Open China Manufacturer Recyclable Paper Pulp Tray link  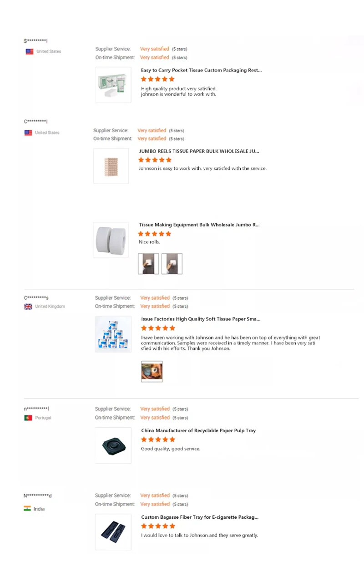tap(198, 430)
